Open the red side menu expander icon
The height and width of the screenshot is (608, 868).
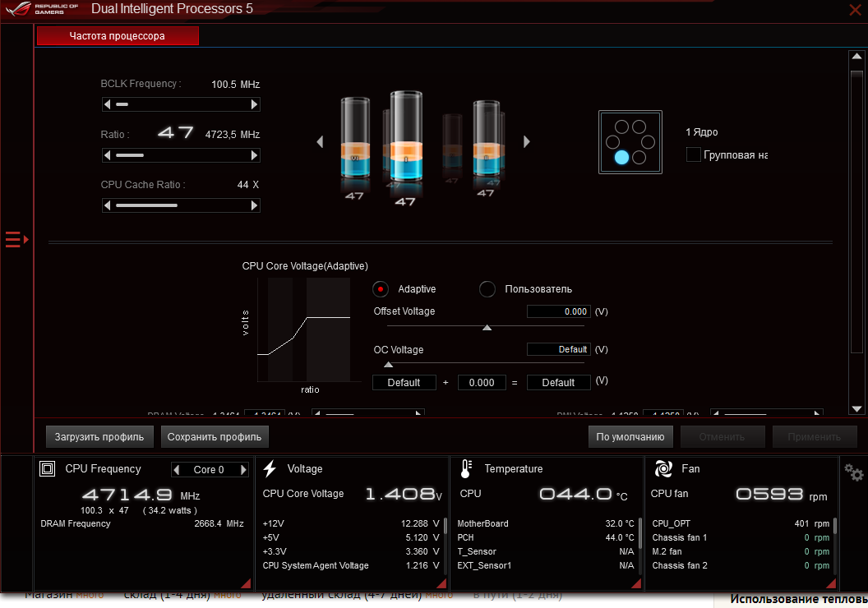tap(16, 240)
